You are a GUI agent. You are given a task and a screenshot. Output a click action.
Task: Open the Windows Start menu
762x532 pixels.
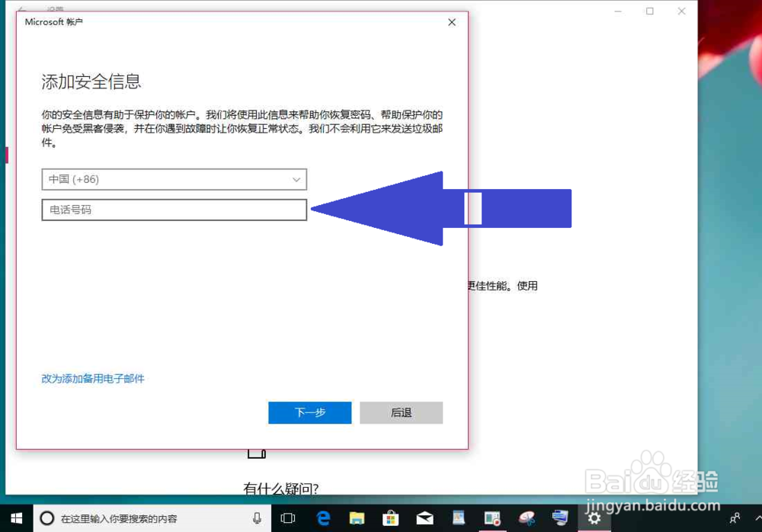tap(16, 518)
